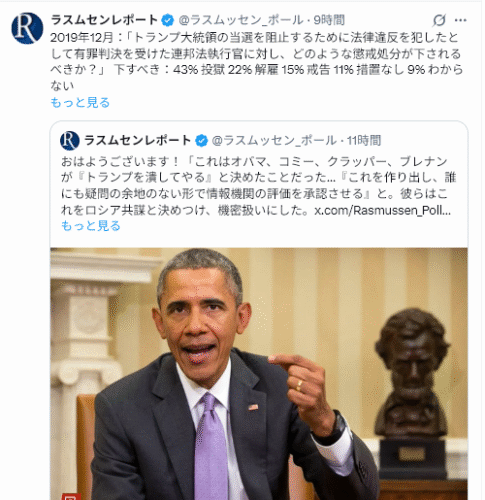Click the blue verified badge on main post
The image size is (485, 500).
[167, 21]
